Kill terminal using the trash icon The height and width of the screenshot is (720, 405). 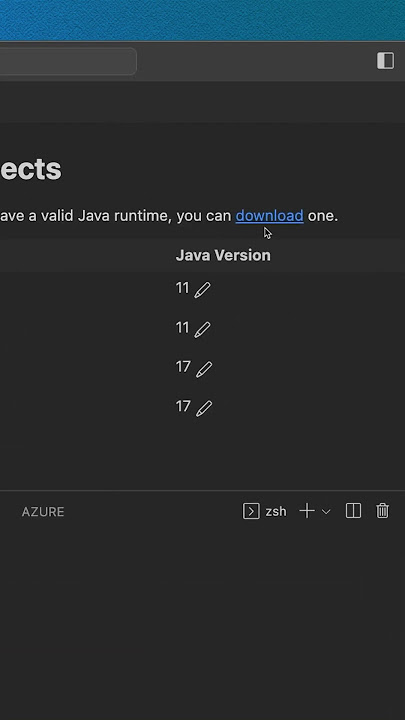click(x=382, y=511)
